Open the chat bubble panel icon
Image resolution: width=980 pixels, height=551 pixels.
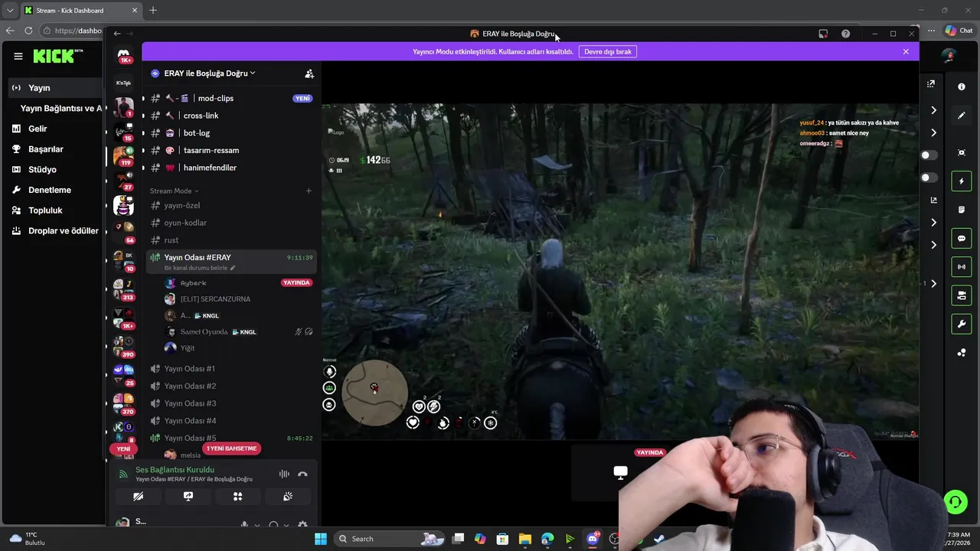962,239
